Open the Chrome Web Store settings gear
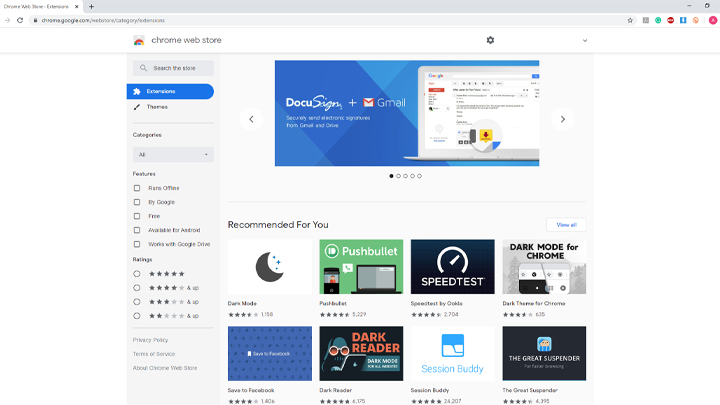720x405 pixels. click(x=490, y=40)
